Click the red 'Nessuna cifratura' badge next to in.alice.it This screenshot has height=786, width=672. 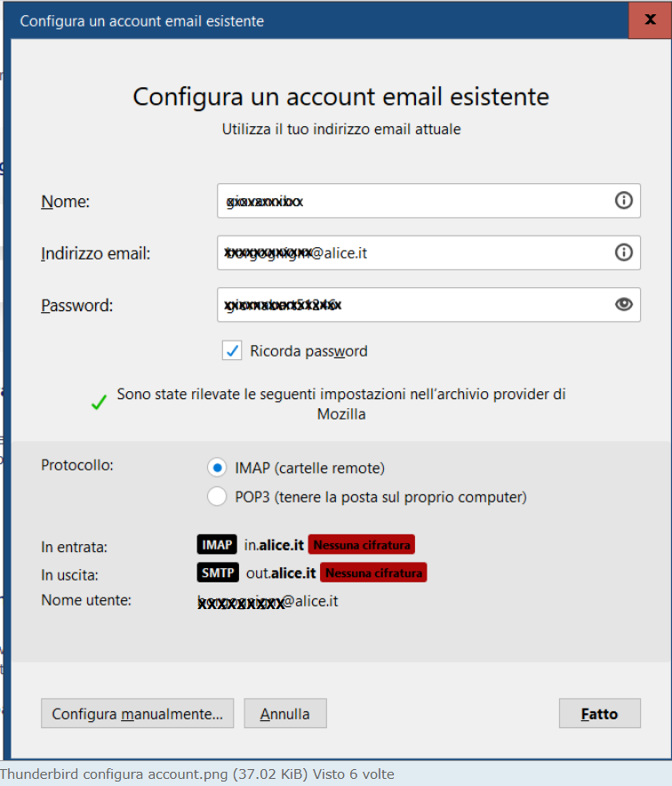(x=361, y=545)
